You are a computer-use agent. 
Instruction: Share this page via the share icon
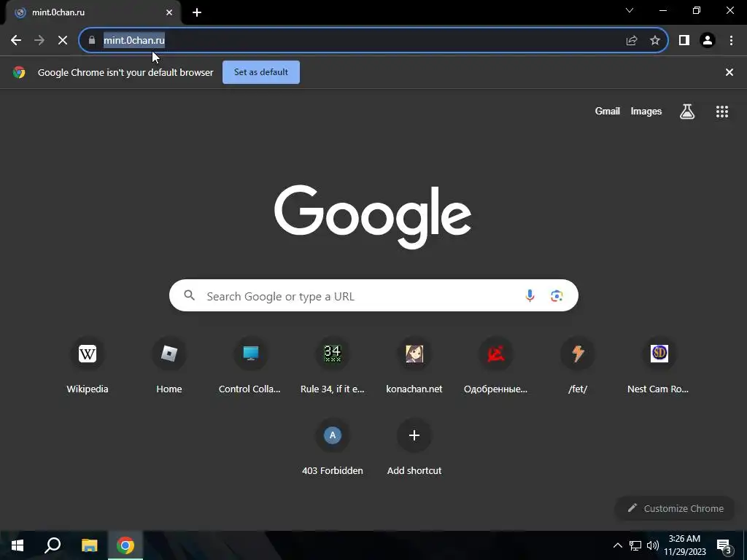click(632, 41)
